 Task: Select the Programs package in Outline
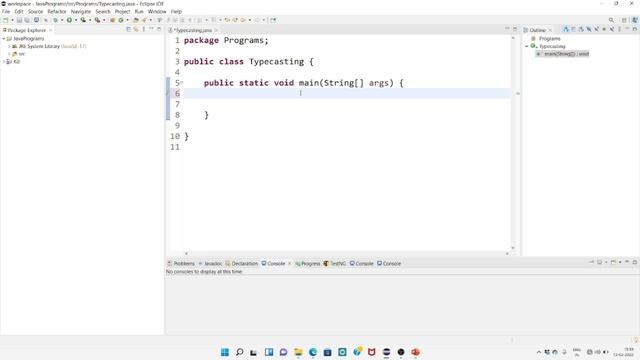coord(546,38)
